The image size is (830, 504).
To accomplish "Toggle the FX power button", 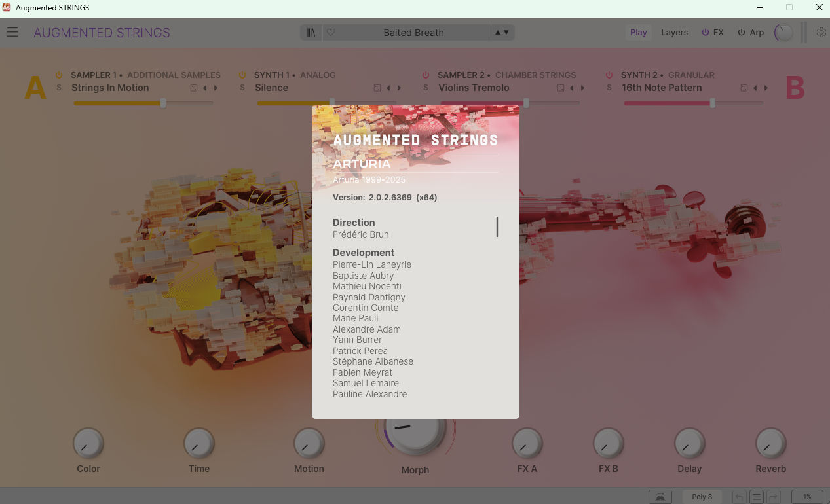I will tap(706, 32).
